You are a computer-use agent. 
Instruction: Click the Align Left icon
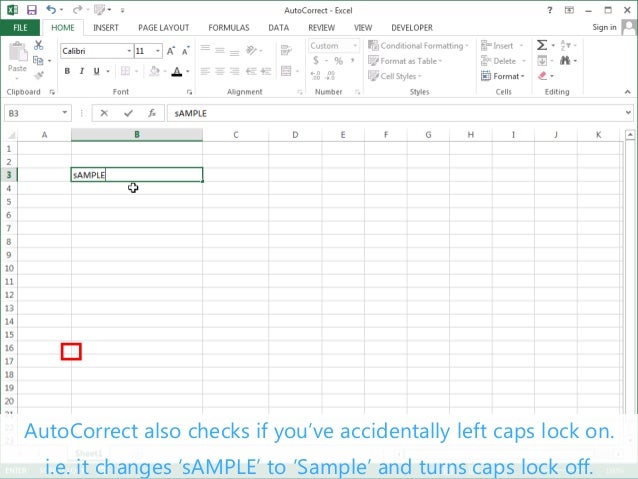205,71
